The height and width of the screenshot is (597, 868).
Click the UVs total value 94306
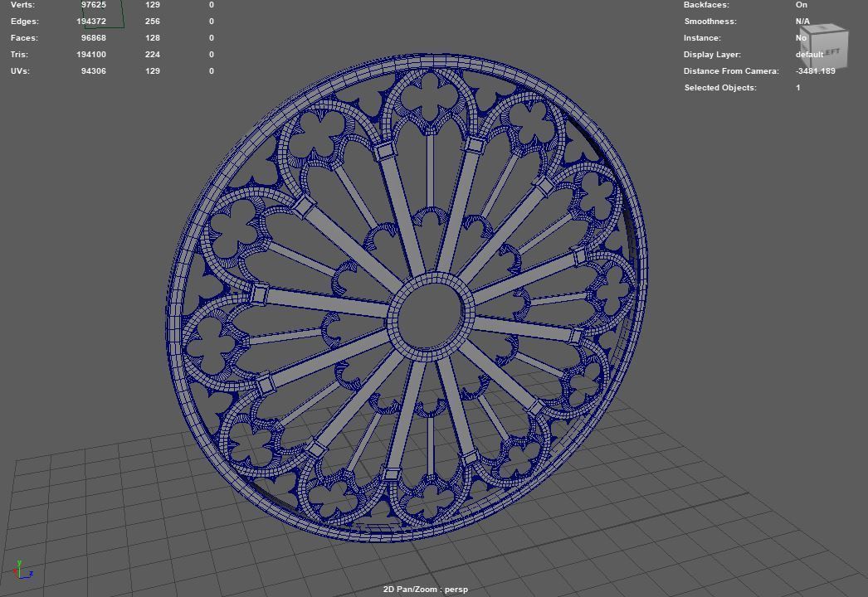point(94,70)
